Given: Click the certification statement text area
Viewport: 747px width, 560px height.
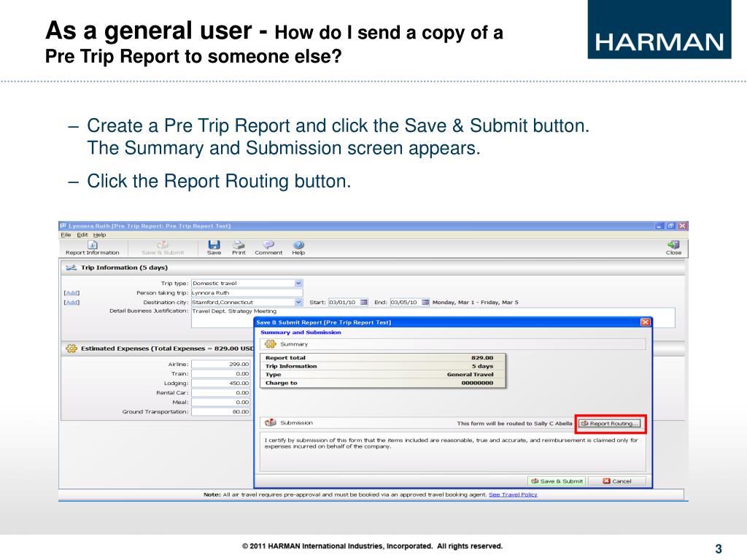Looking at the screenshot, I should pyautogui.click(x=452, y=452).
